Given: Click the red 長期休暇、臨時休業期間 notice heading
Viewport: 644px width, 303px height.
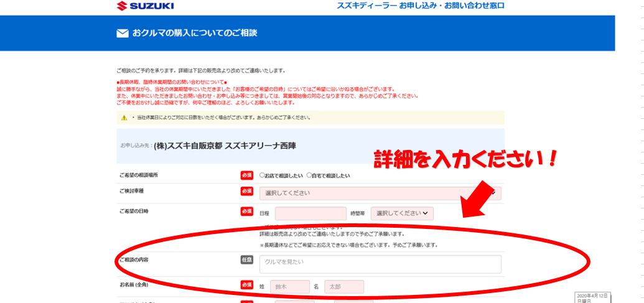Looking at the screenshot, I should coord(172,83).
